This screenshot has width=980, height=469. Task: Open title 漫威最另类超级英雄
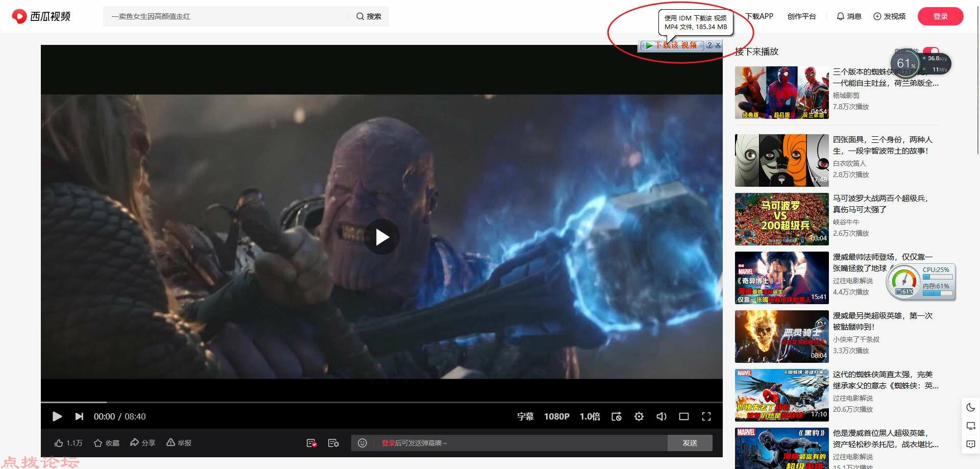click(883, 321)
